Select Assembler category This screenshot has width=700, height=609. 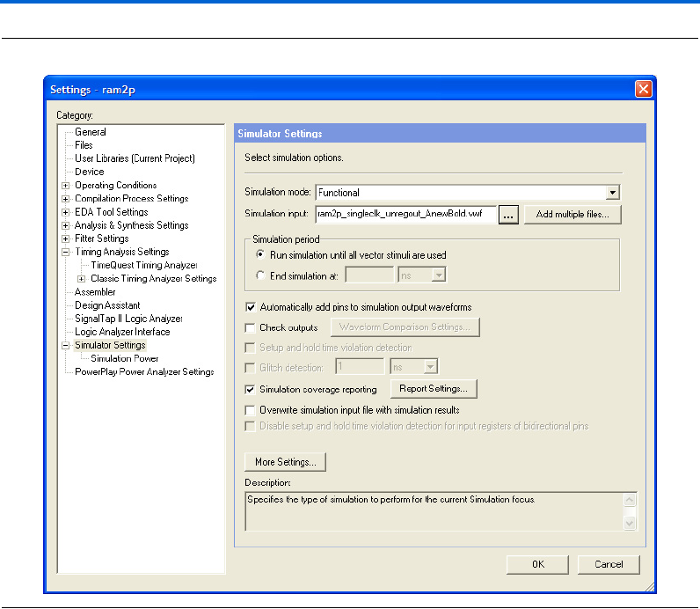coord(95,292)
